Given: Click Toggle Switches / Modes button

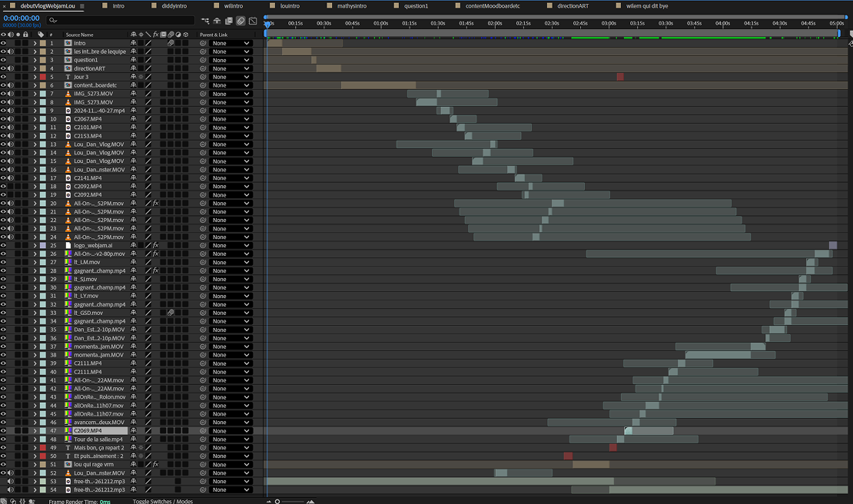Looking at the screenshot, I should coord(162,501).
